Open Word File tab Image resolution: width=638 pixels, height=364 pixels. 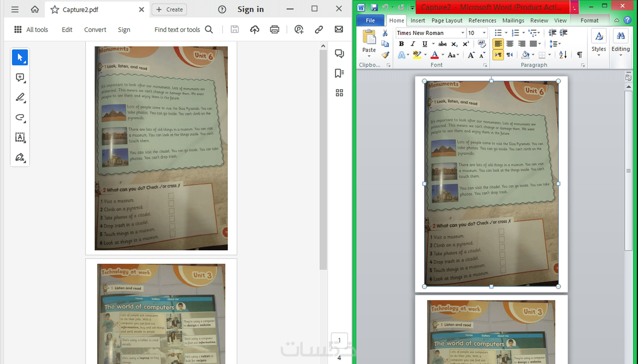(x=370, y=20)
